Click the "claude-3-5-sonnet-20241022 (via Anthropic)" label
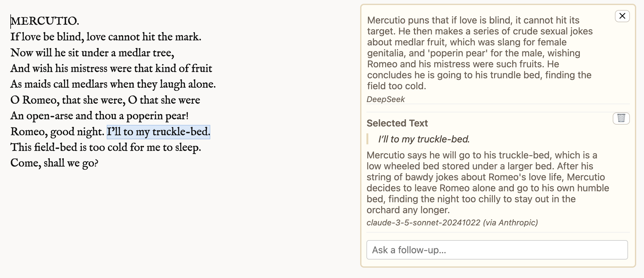The width and height of the screenshot is (644, 278). coord(452,223)
